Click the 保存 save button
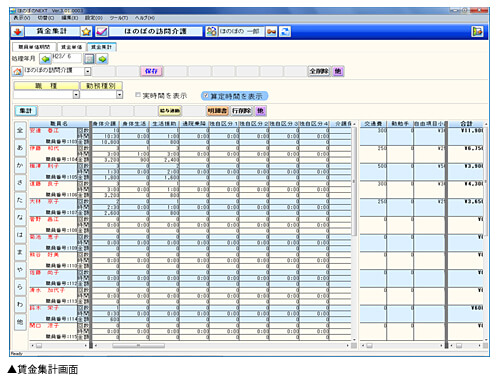Image resolution: width=500 pixels, height=381 pixels. point(151,71)
